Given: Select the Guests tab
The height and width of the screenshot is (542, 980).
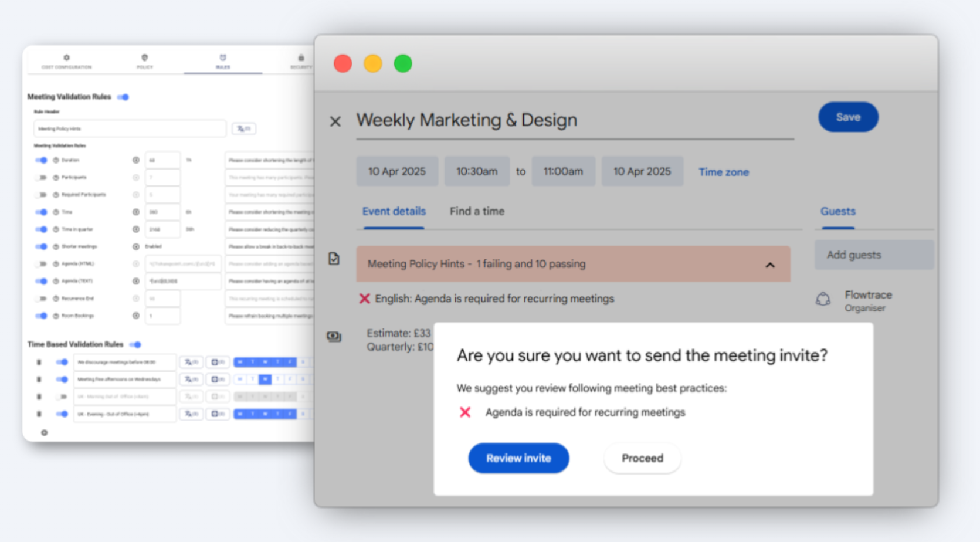Looking at the screenshot, I should click(x=837, y=212).
